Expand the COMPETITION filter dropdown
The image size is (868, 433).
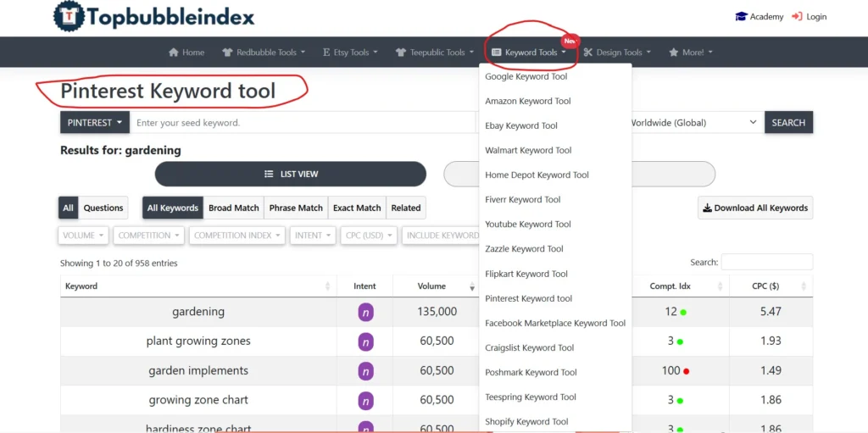point(148,236)
